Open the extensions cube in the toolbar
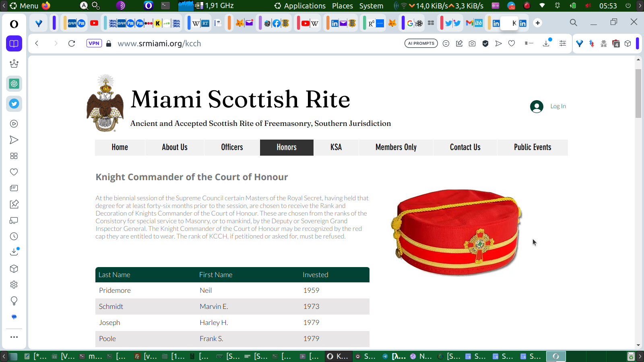The width and height of the screenshot is (644, 362). [x=628, y=43]
